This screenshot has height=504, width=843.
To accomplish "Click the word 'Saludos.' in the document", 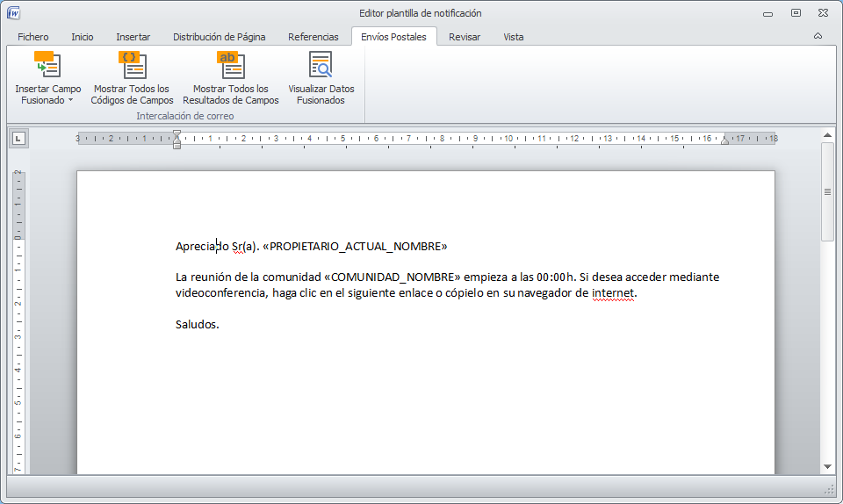I will click(198, 324).
